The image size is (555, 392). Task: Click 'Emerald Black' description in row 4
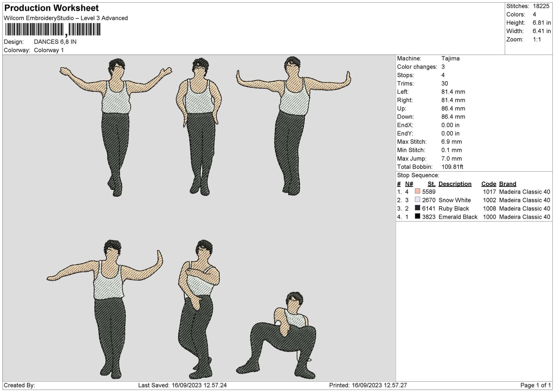pos(458,217)
